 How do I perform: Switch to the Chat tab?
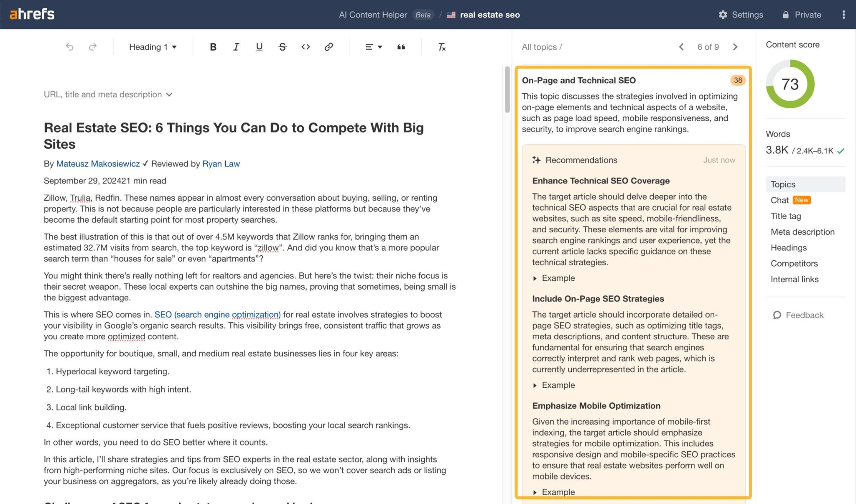(780, 200)
